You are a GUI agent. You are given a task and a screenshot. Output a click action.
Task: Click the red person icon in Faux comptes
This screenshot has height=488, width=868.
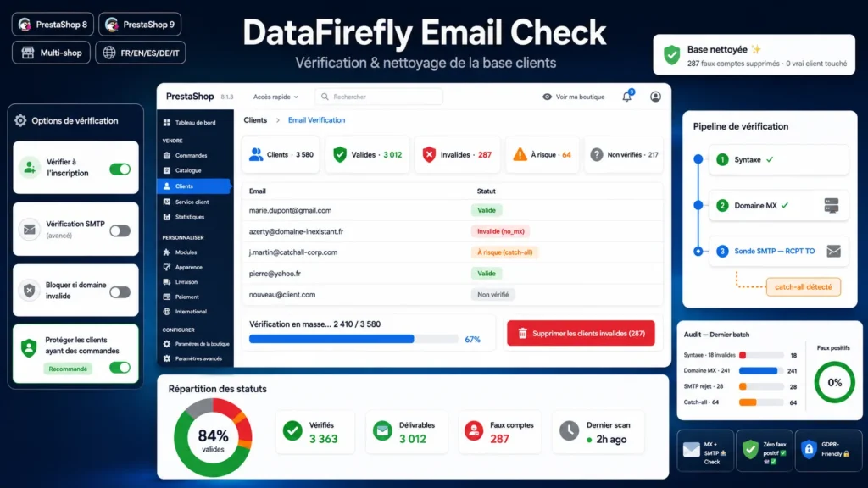(474, 431)
